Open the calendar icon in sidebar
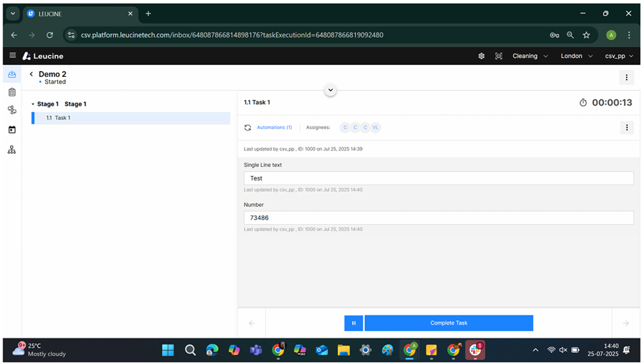 pyautogui.click(x=12, y=129)
